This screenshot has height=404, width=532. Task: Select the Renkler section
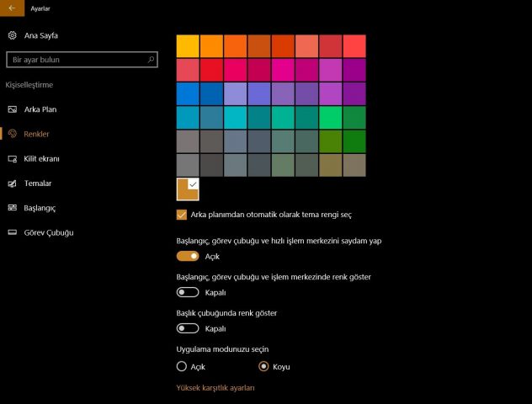pos(36,134)
